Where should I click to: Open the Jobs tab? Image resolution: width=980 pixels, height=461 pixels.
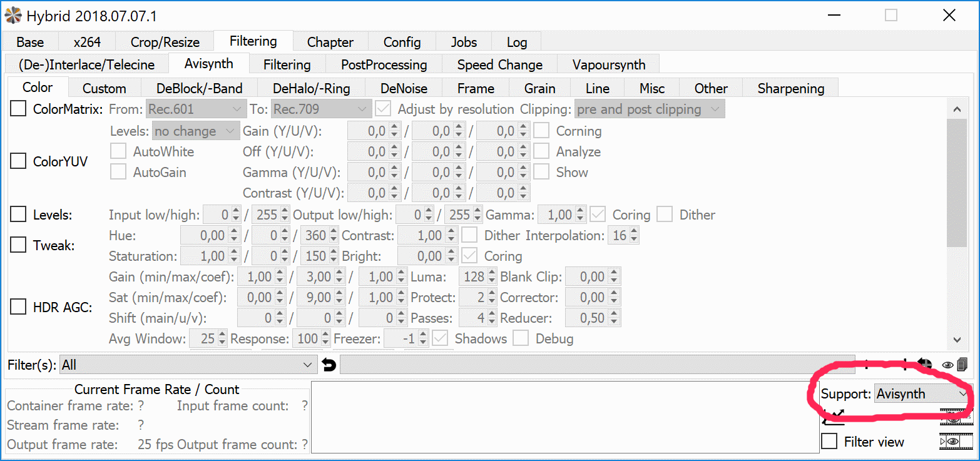(464, 42)
